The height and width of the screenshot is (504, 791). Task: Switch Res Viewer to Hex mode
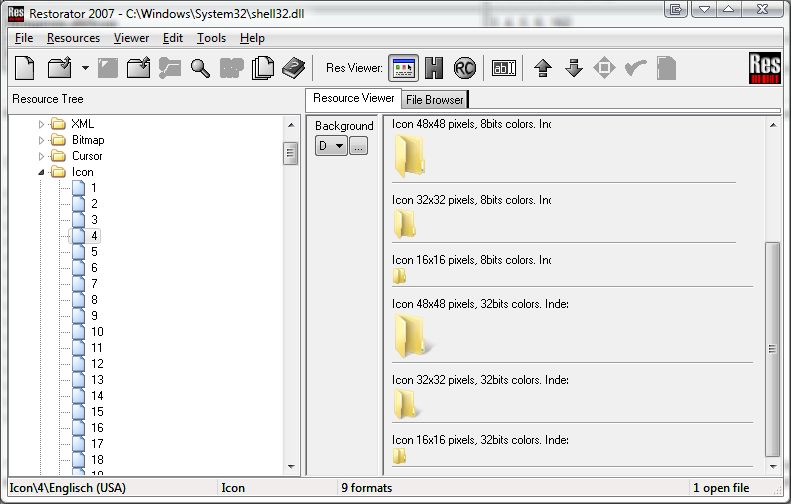(x=434, y=68)
